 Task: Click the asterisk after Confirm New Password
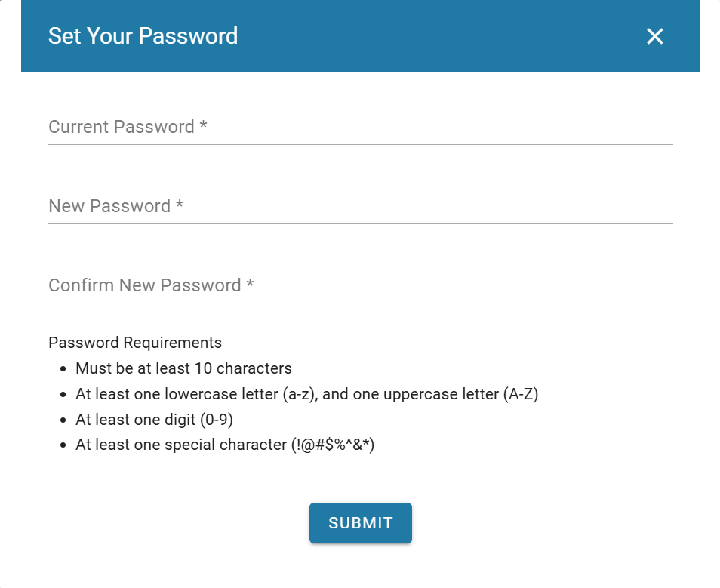click(250, 285)
